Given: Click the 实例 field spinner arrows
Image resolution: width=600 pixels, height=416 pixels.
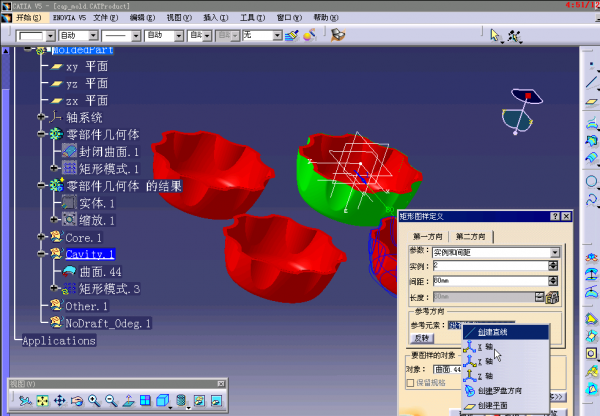Looking at the screenshot, I should pyautogui.click(x=553, y=266).
